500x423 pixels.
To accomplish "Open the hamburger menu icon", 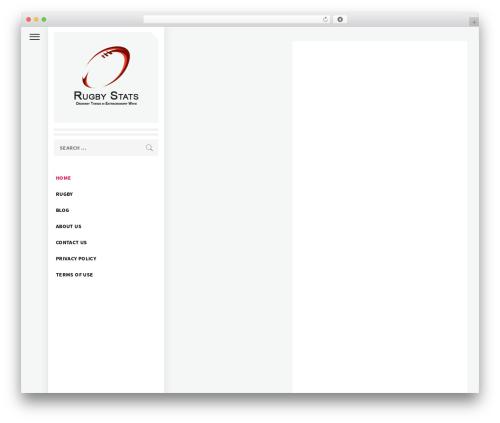I will tap(35, 37).
